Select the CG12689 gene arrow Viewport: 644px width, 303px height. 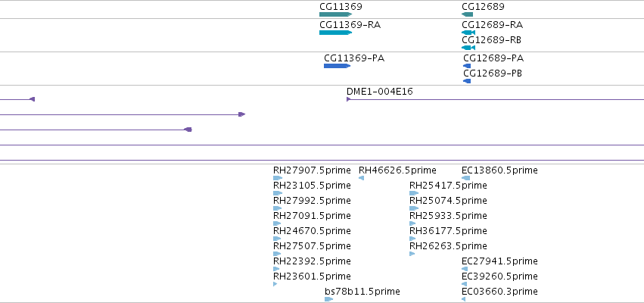tap(468, 14)
